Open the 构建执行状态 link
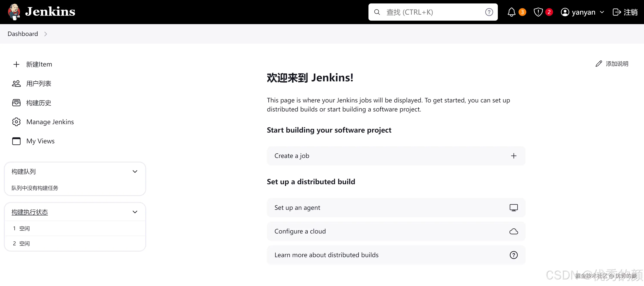 point(30,212)
